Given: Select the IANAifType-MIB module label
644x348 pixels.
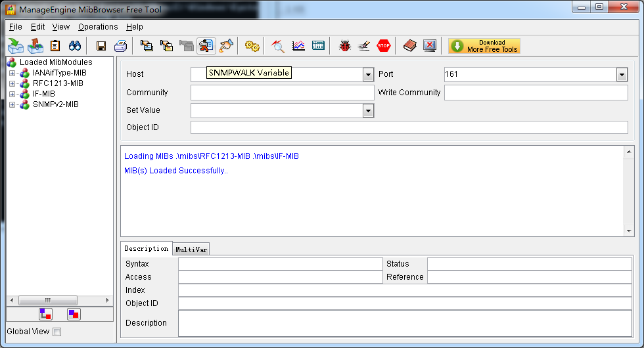Looking at the screenshot, I should click(x=60, y=73).
